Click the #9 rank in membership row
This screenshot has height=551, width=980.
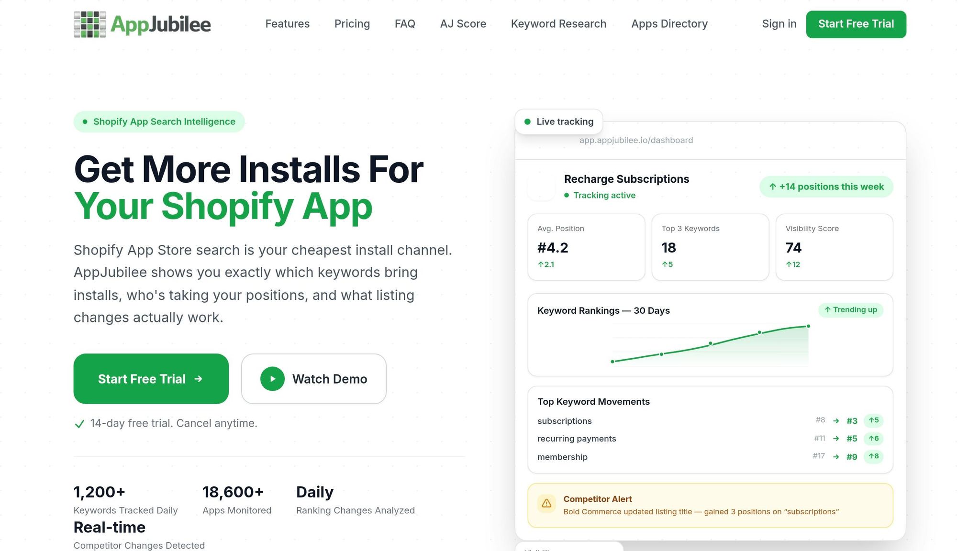(852, 457)
